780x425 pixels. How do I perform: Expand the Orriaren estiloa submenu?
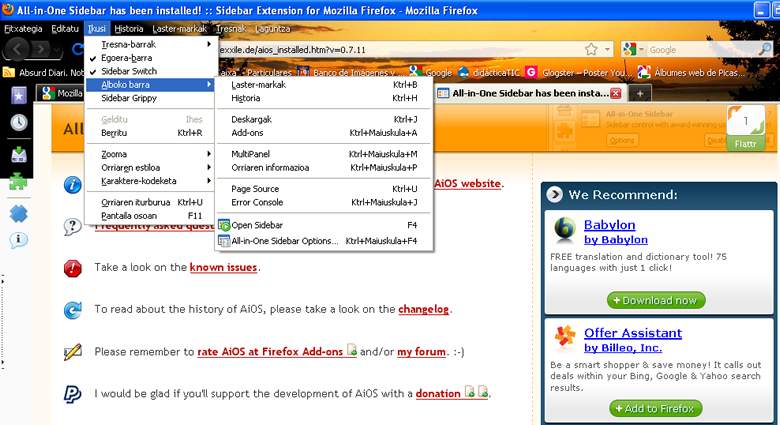pos(152,168)
